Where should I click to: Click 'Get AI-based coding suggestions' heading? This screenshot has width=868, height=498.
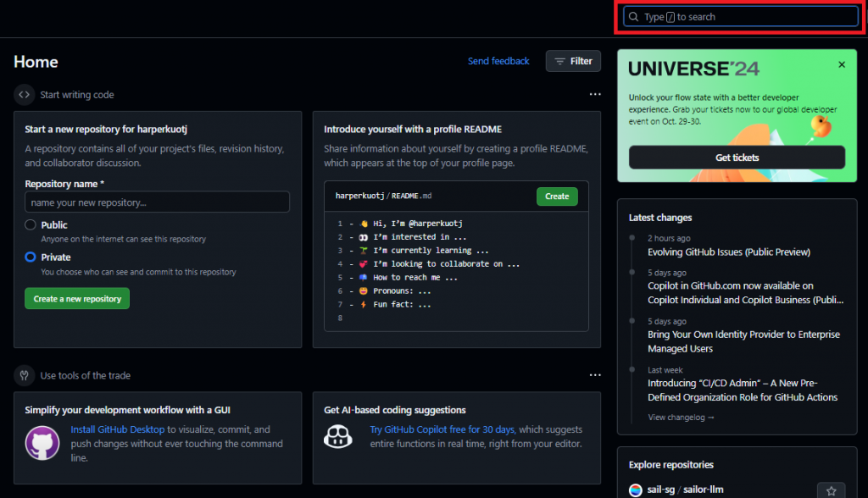point(395,410)
